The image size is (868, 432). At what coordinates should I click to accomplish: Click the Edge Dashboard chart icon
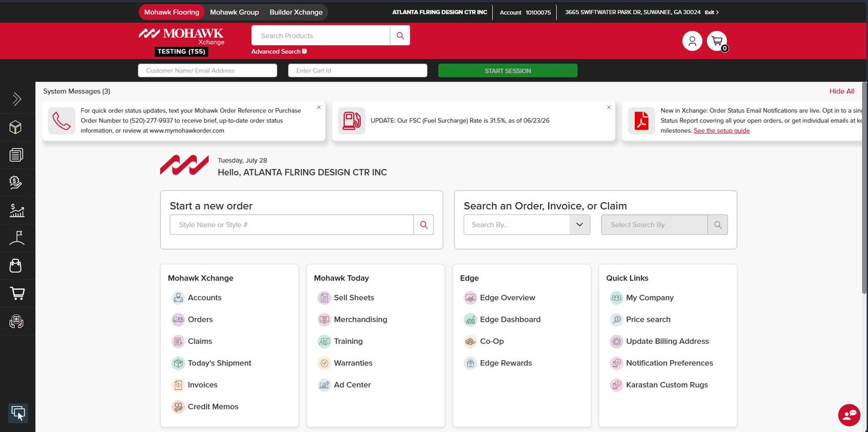click(x=470, y=320)
